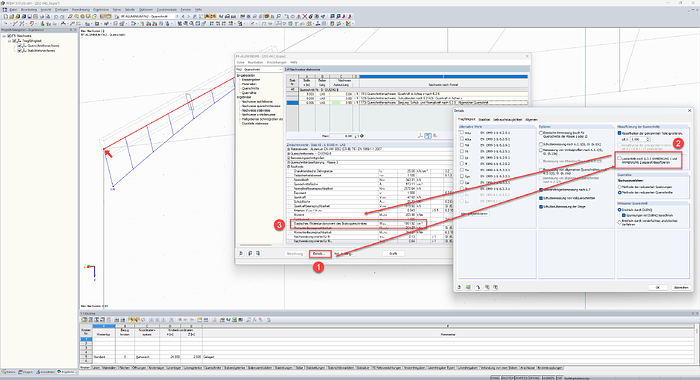700x380 pixels.
Task: Toggle Spannungen mit DUENQ berechnen checkbox
Action: coord(624,215)
